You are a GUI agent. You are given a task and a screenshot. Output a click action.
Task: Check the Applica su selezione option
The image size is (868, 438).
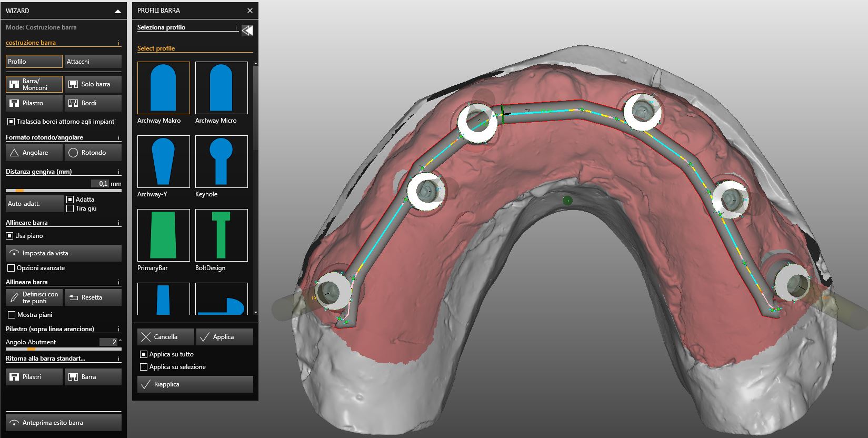[144, 367]
